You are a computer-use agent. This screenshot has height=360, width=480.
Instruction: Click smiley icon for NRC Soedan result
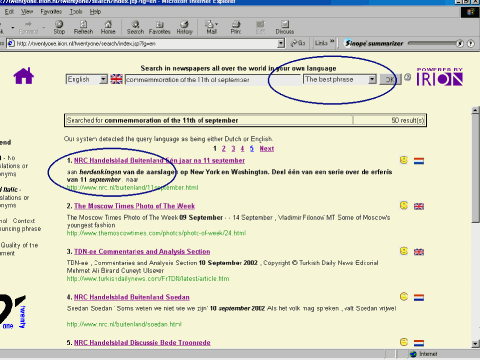[x=404, y=296]
